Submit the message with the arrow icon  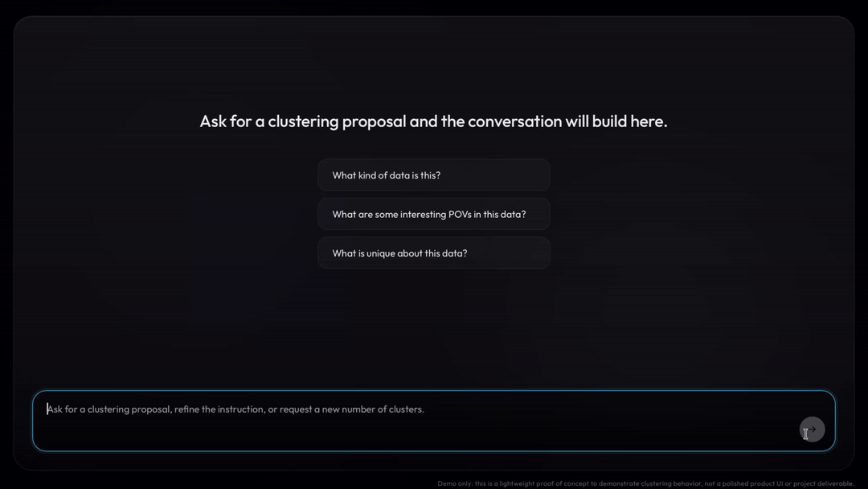tap(812, 429)
